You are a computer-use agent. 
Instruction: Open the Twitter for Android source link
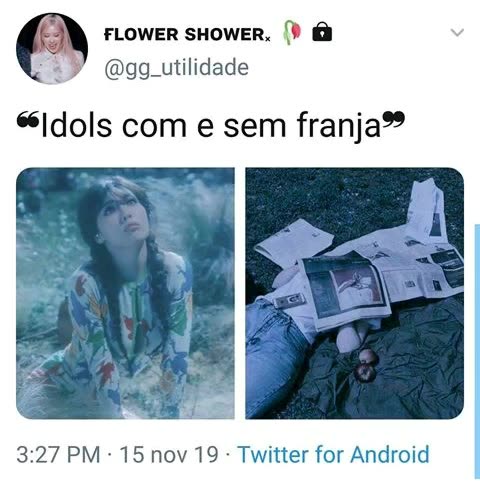(333, 454)
